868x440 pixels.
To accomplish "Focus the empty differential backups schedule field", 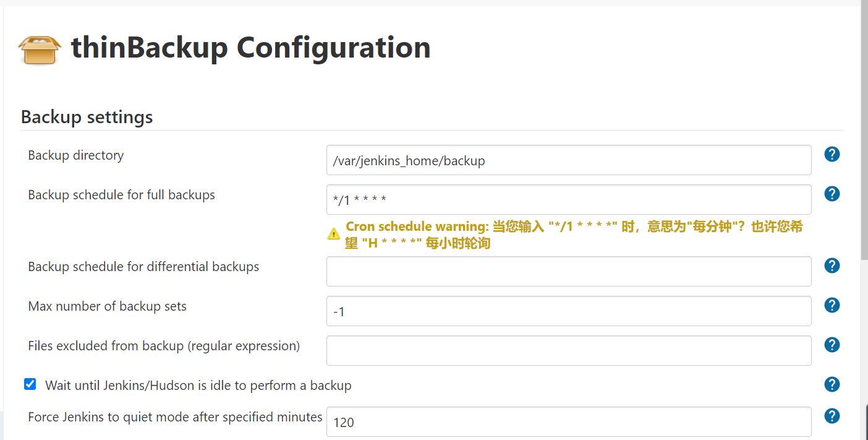I will (x=569, y=272).
